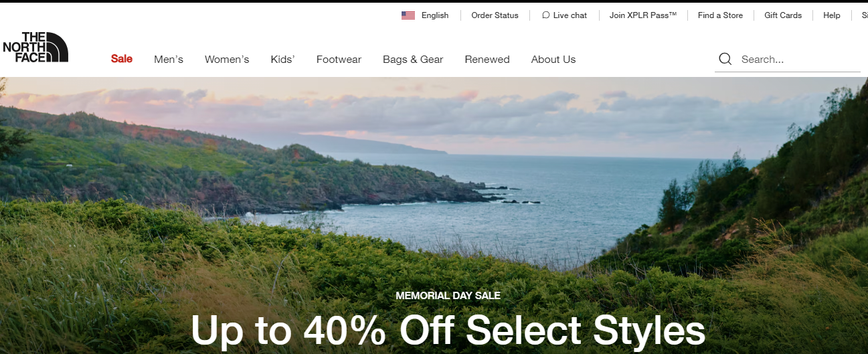Open the Renewed menu
This screenshot has height=354, width=868.
tap(487, 60)
